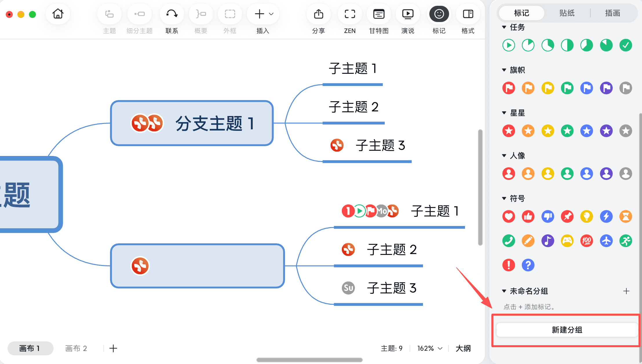The width and height of the screenshot is (642, 364).
Task: Select the empty branch topic node
Action: pos(198,266)
